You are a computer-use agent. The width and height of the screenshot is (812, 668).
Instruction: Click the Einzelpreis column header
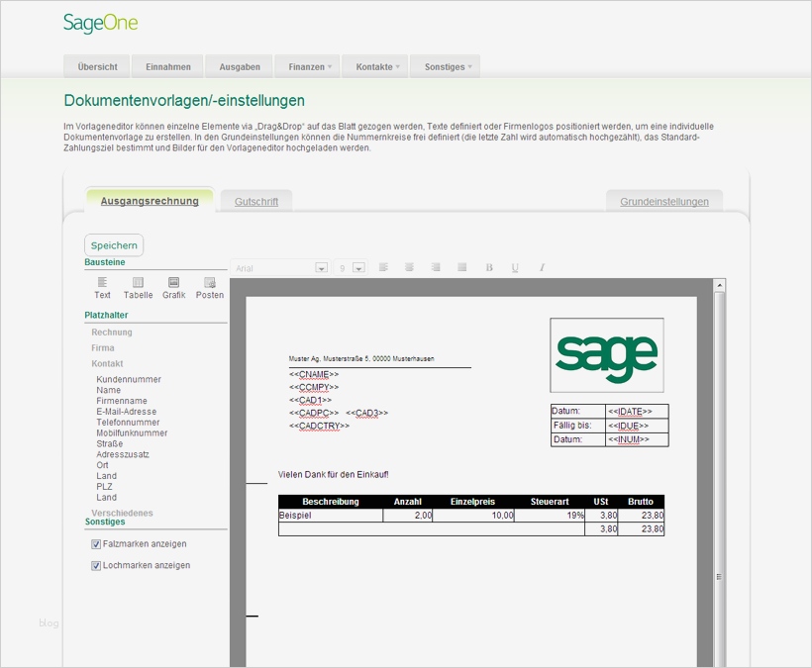472,502
